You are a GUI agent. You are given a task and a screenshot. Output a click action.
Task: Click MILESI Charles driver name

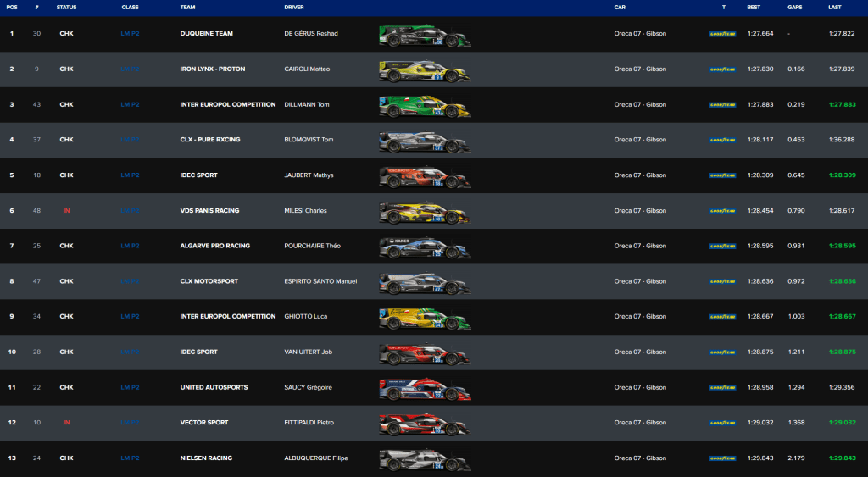point(305,211)
